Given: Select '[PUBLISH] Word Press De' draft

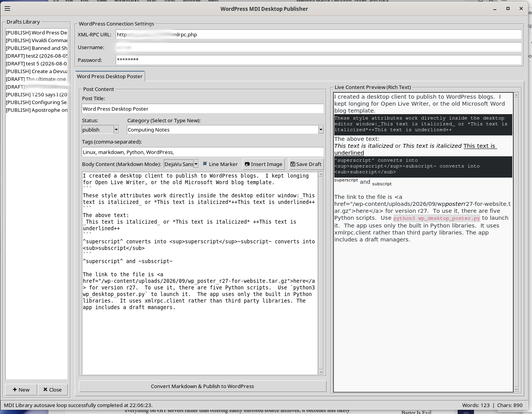Looking at the screenshot, I should coord(36,33).
